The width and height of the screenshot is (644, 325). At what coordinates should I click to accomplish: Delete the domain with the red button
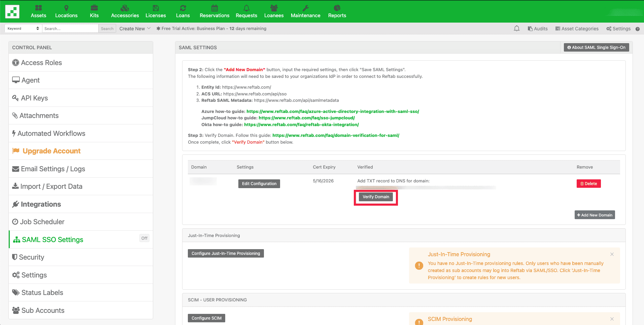click(x=588, y=184)
